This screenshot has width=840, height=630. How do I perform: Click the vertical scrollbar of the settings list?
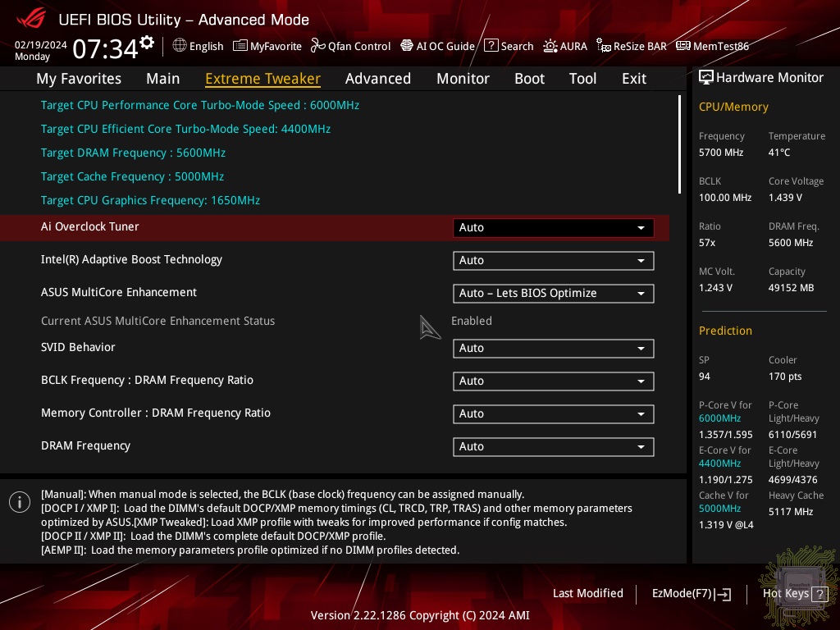(679, 144)
